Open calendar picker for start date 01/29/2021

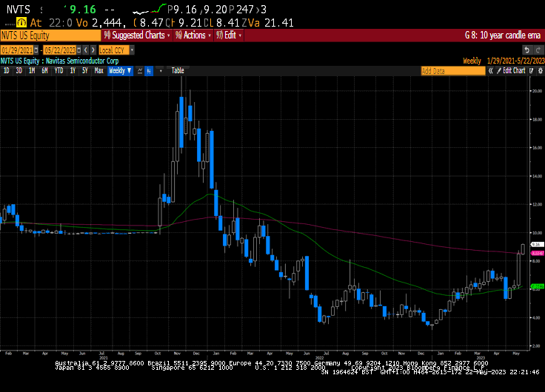tap(36, 50)
